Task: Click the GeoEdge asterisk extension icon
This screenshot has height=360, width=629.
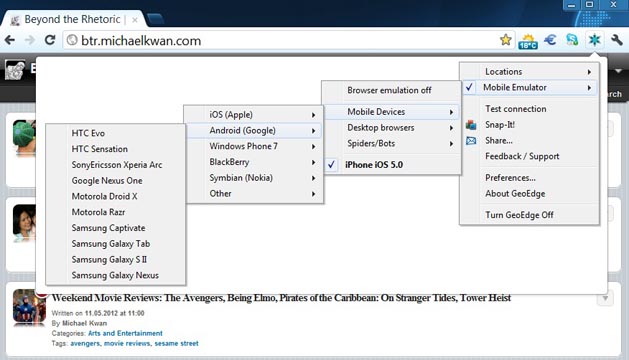Action: pos(595,40)
